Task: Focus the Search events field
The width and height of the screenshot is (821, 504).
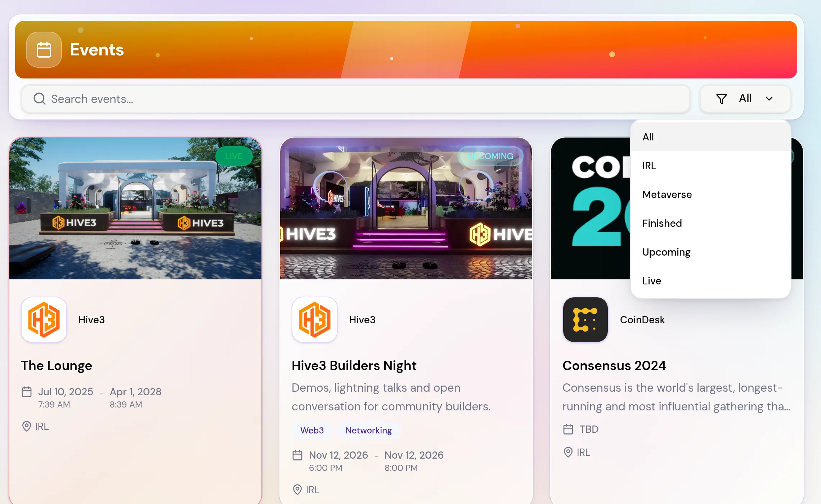Action: [356, 99]
